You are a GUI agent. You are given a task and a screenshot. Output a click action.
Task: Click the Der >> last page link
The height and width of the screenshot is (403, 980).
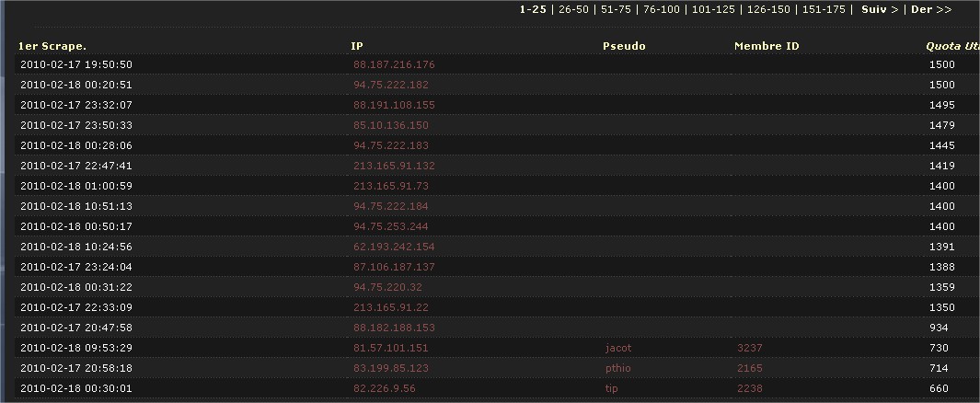point(931,9)
